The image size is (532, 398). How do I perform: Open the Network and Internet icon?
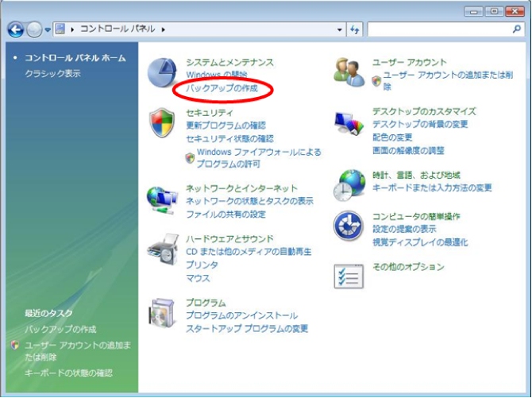163,199
